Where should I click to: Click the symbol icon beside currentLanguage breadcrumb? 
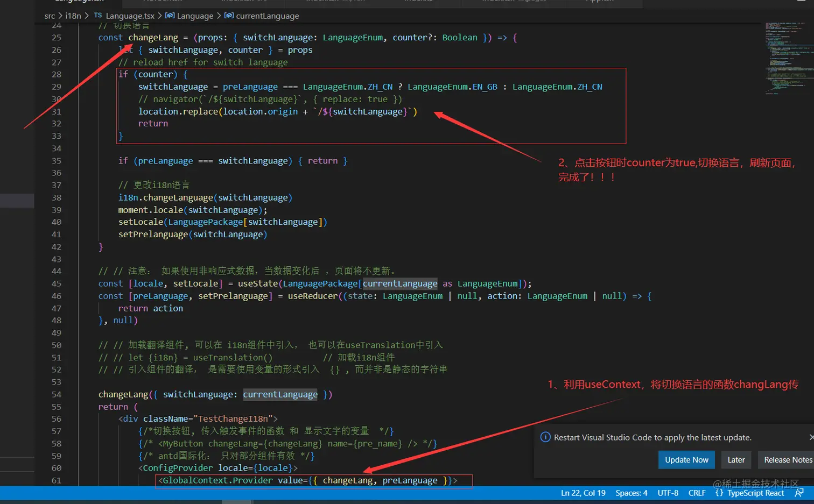229,16
